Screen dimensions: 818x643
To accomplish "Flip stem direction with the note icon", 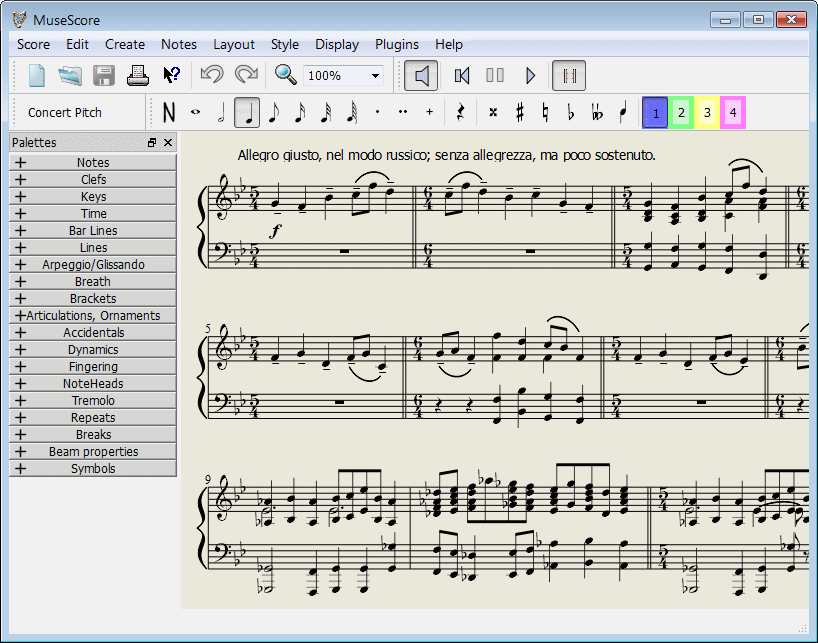I will point(623,112).
